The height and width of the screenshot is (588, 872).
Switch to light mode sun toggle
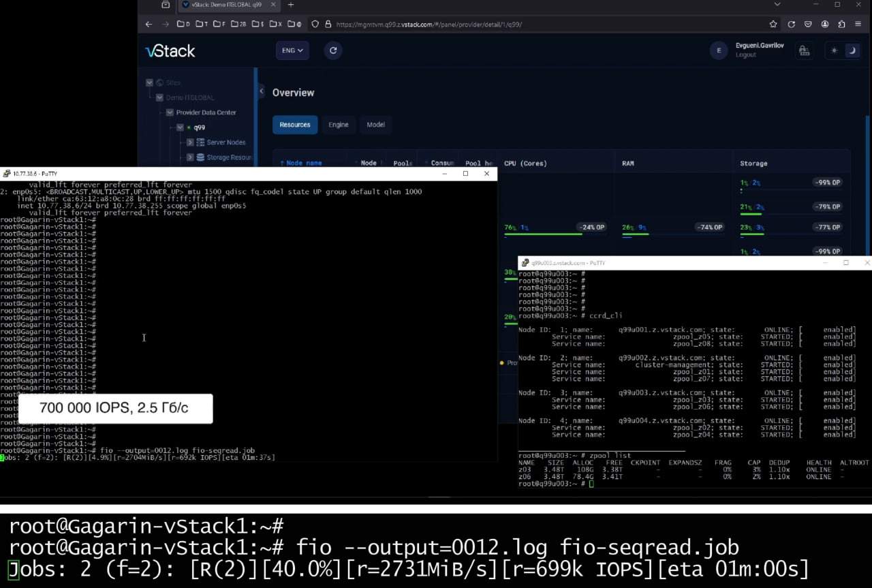point(834,50)
